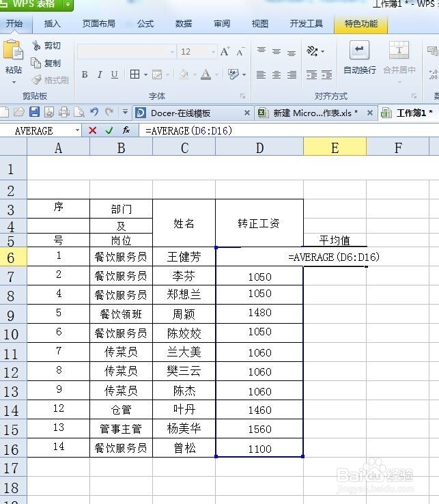This screenshot has width=439, height=504.
Task: Center text horizontally
Action: tap(277, 75)
